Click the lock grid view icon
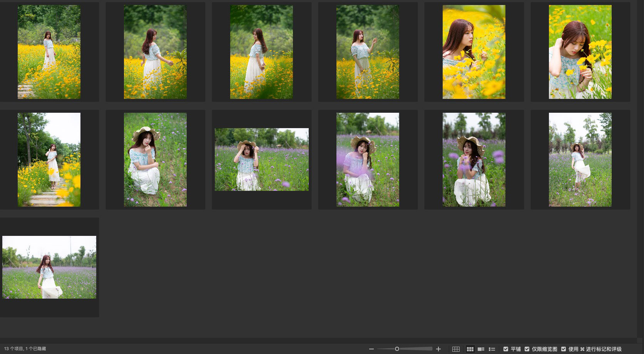 click(x=456, y=349)
